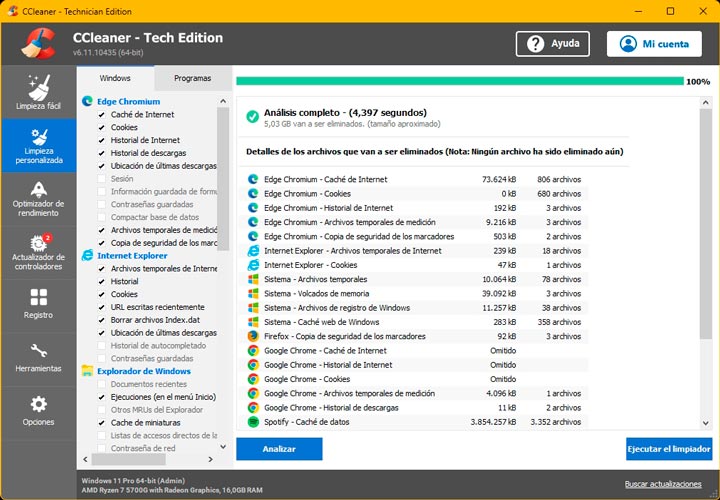The image size is (720, 500).
Task: Select Edge Chromium - Archivos temporales de medición row
Action: [x=413, y=222]
